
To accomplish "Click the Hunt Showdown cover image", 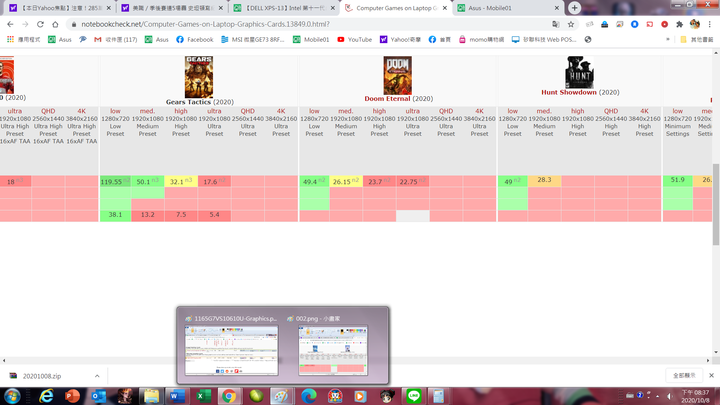I will 579,72.
